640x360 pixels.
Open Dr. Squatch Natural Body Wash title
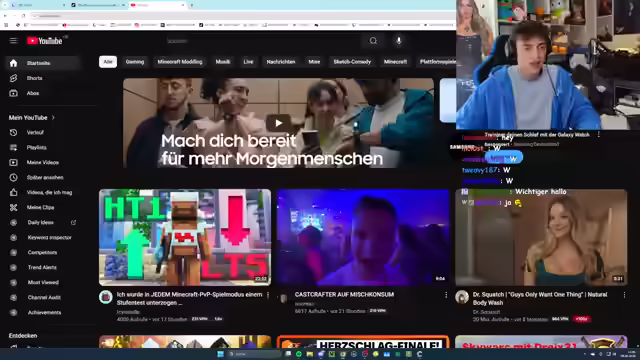[540, 298]
